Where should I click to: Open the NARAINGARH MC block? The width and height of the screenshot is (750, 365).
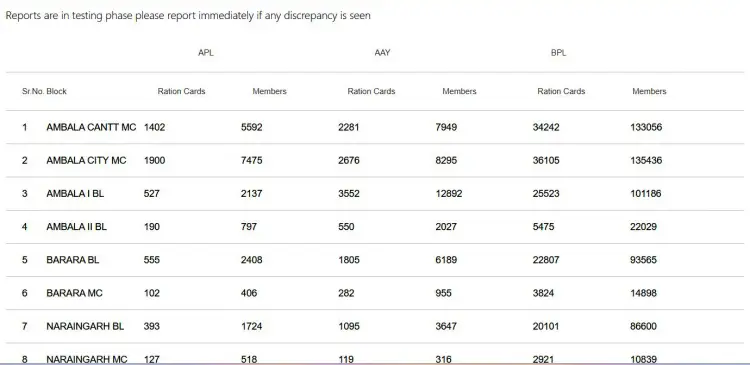pos(87,359)
